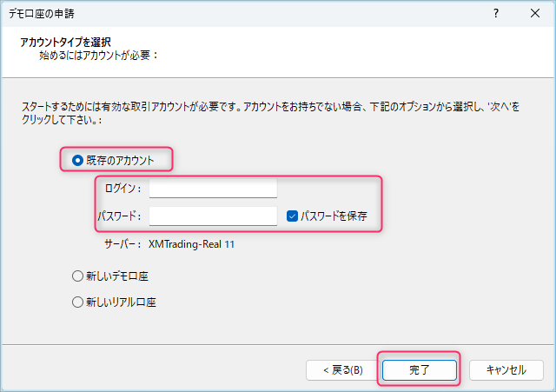The height and width of the screenshot is (392, 556).
Task: Select the 新しいリアル口座 radio option
Action: click(77, 302)
